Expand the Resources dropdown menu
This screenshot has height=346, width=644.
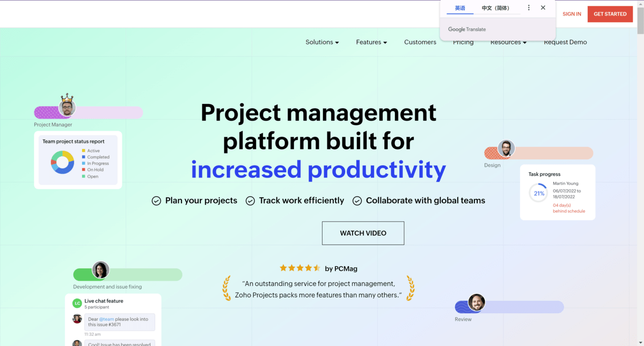pos(508,42)
